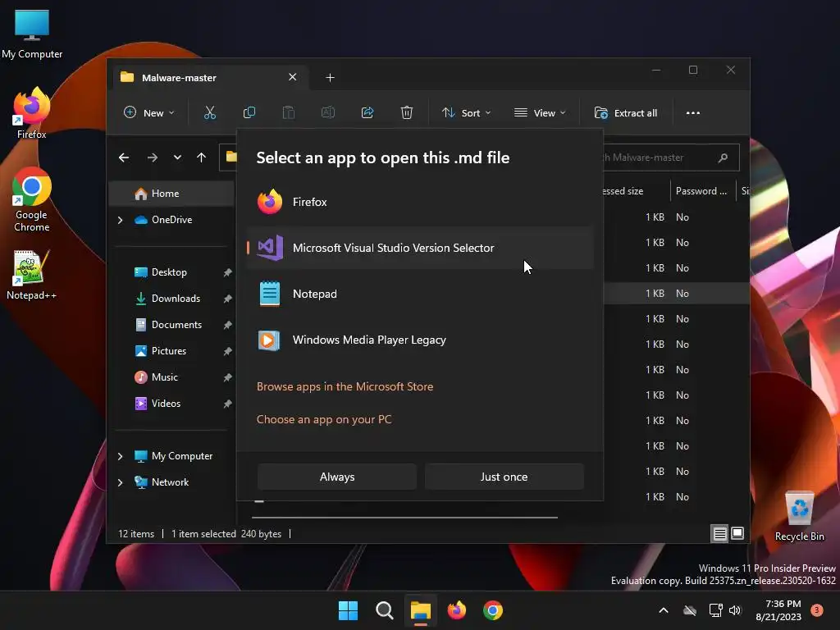The width and height of the screenshot is (840, 630).
Task: Click the Copy icon in Explorer toolbar
Action: 249,112
